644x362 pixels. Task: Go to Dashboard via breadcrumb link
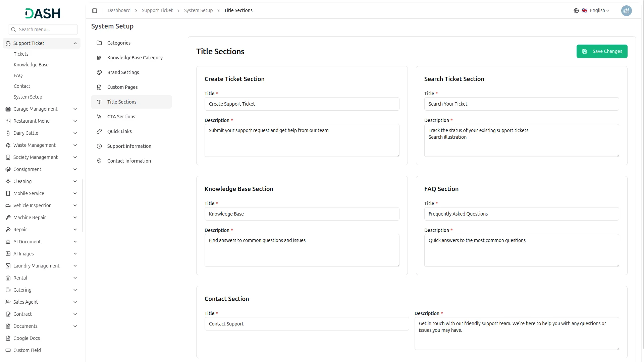(119, 11)
